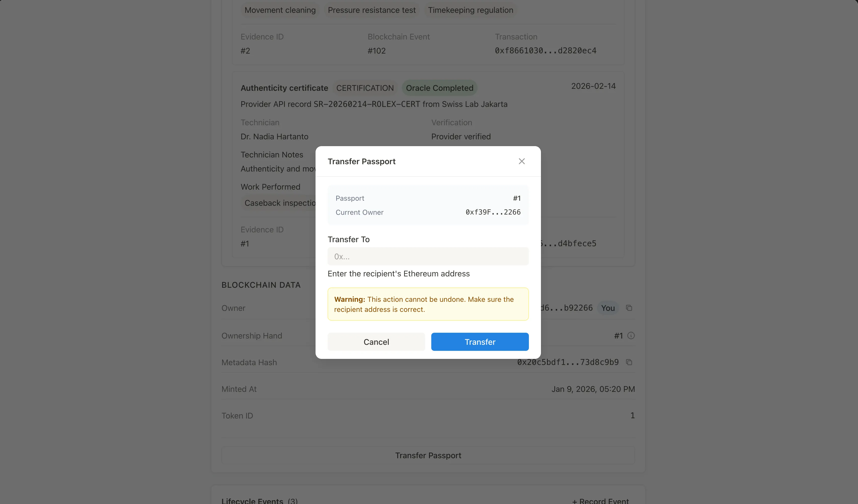Select the Movement cleaning tag
858x504 pixels.
[x=280, y=10]
